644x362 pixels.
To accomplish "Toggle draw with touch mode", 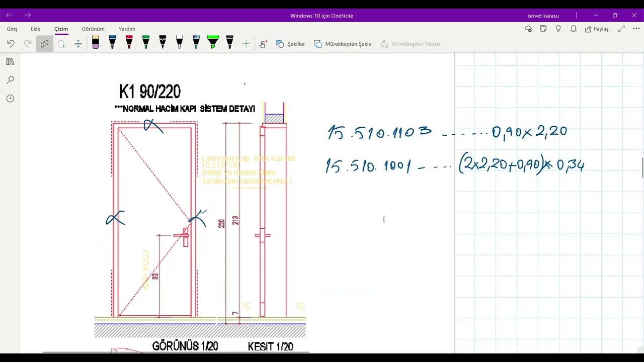I will (263, 44).
